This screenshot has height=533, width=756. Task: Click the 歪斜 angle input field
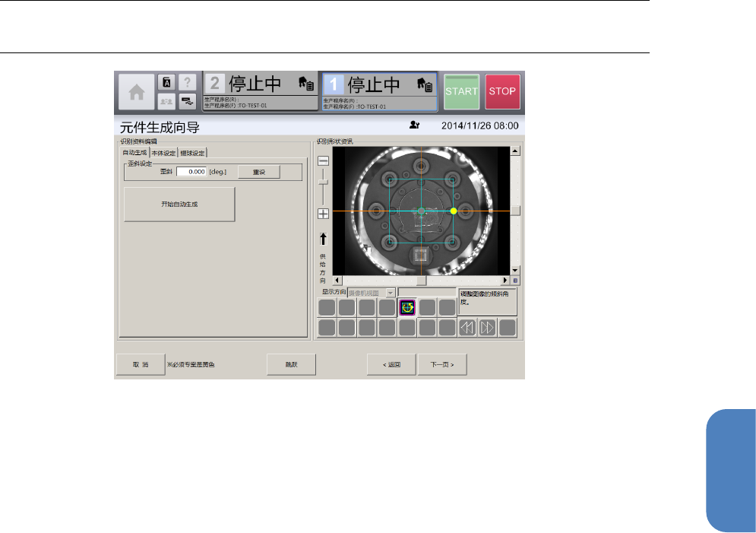191,172
